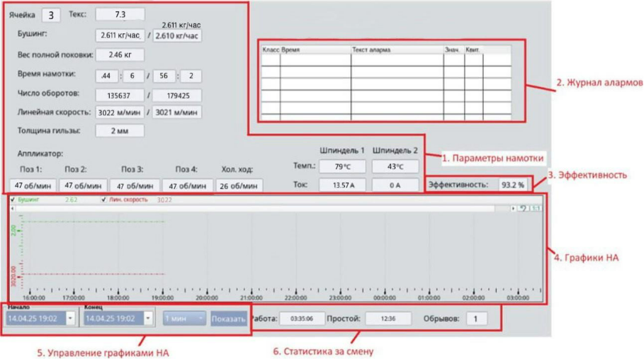The width and height of the screenshot is (644, 359).
Task: Click Бушинг field showing 2.611 кг/час
Action: [x=120, y=35]
